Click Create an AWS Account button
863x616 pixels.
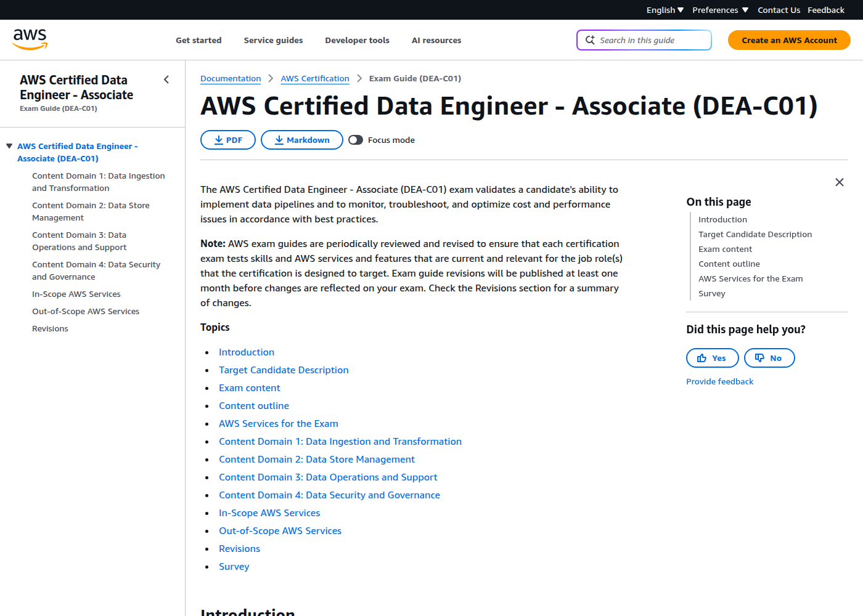pyautogui.click(x=789, y=40)
